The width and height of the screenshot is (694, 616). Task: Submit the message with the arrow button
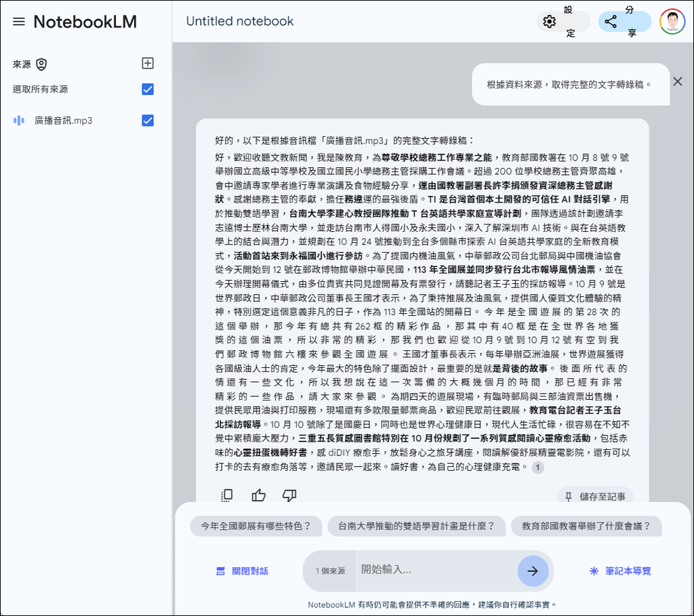tap(533, 571)
